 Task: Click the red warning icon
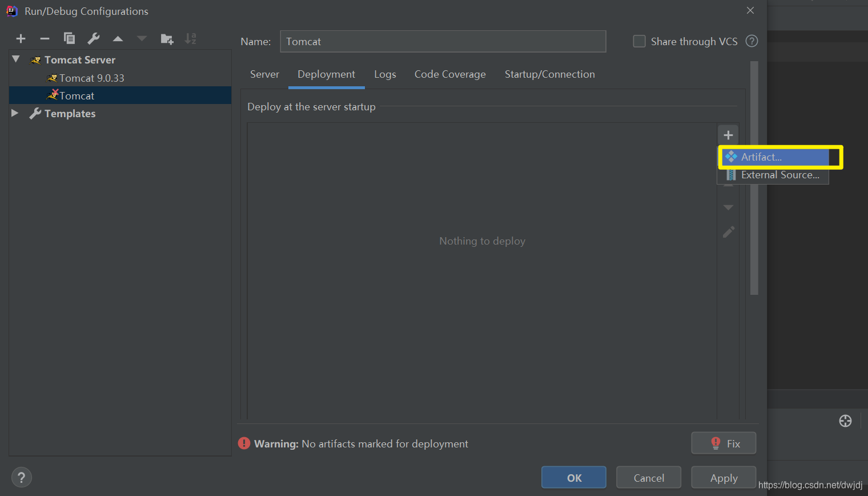click(x=244, y=443)
